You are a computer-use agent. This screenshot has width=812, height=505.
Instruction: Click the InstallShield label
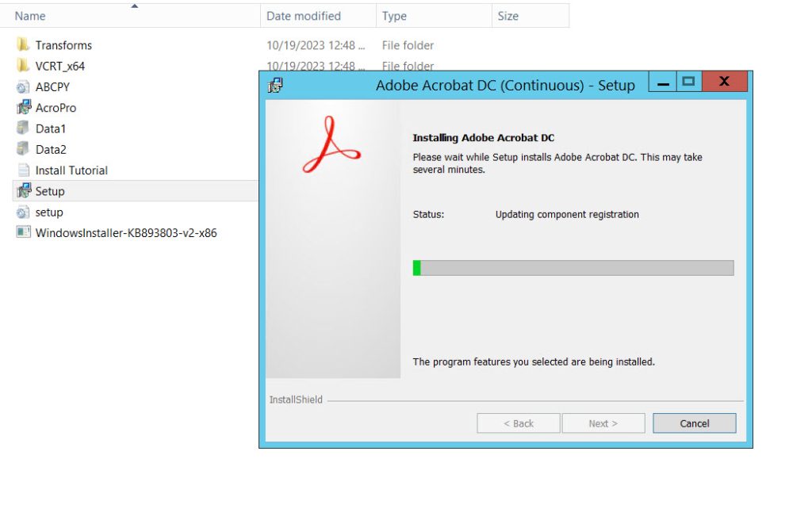pos(296,400)
